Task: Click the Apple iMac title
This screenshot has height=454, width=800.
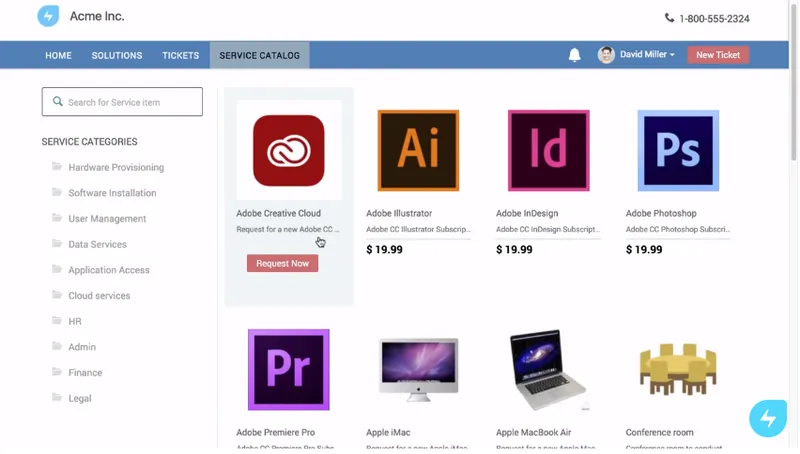Action: pyautogui.click(x=388, y=432)
